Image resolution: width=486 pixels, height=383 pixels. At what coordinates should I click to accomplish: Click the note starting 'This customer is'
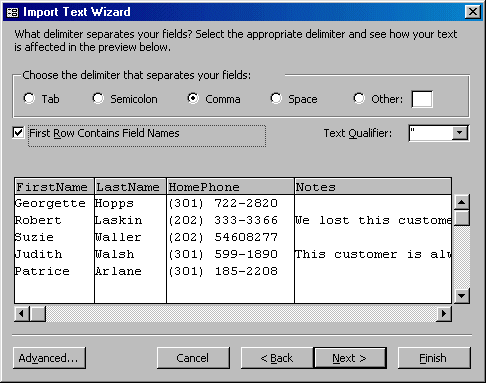tap(373, 254)
